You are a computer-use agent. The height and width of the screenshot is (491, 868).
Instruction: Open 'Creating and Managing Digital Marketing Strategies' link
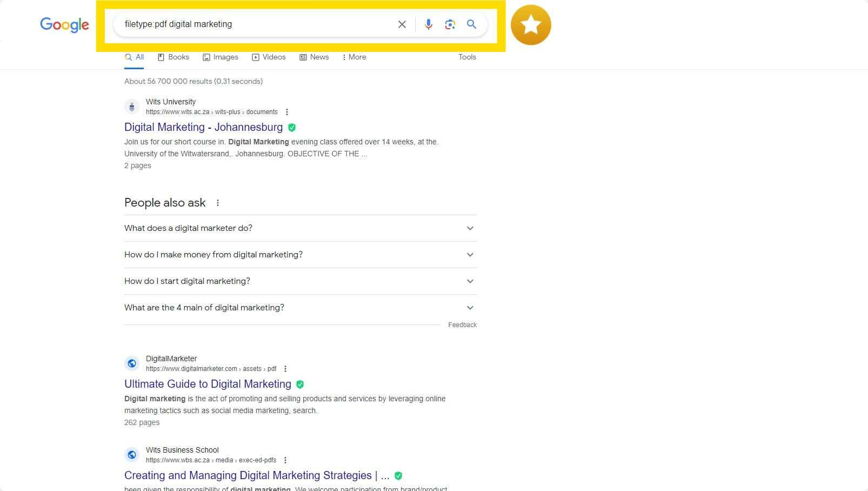tap(257, 475)
